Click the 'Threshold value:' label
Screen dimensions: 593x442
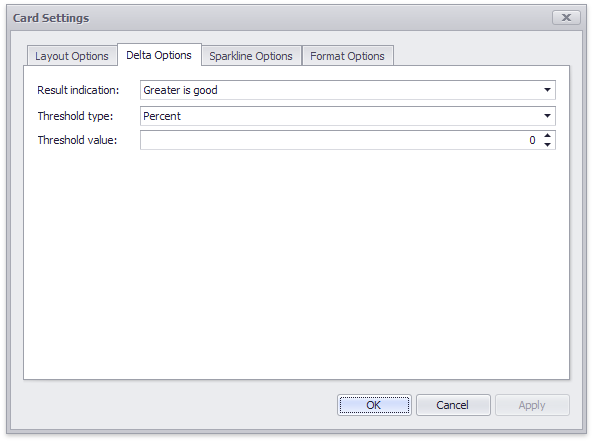coord(78,140)
